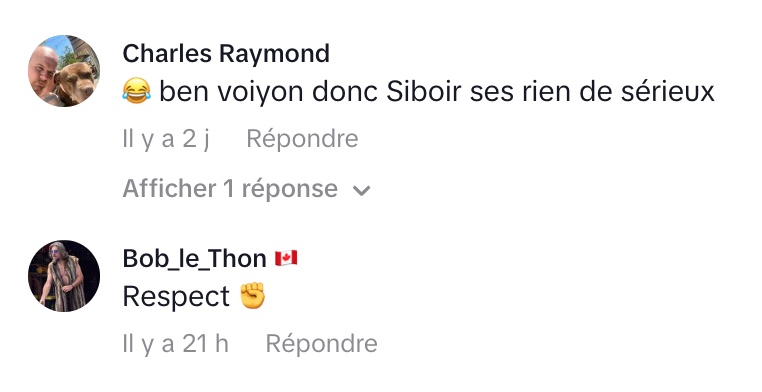Click the 'Il y a 2 j' timestamp
The width and height of the screenshot is (762, 392).
166,139
